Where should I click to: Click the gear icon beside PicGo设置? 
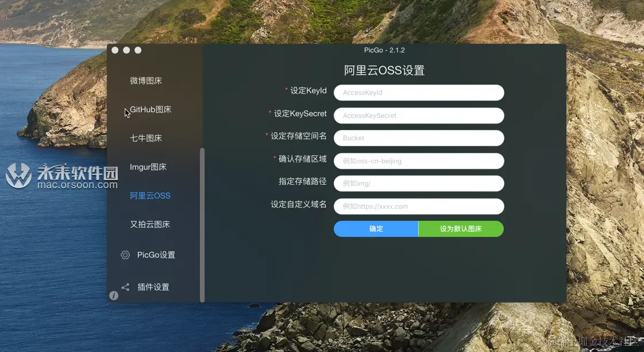(125, 255)
